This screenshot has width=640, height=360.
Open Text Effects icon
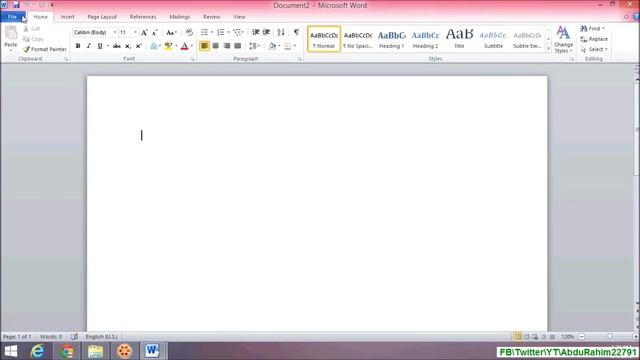154,46
